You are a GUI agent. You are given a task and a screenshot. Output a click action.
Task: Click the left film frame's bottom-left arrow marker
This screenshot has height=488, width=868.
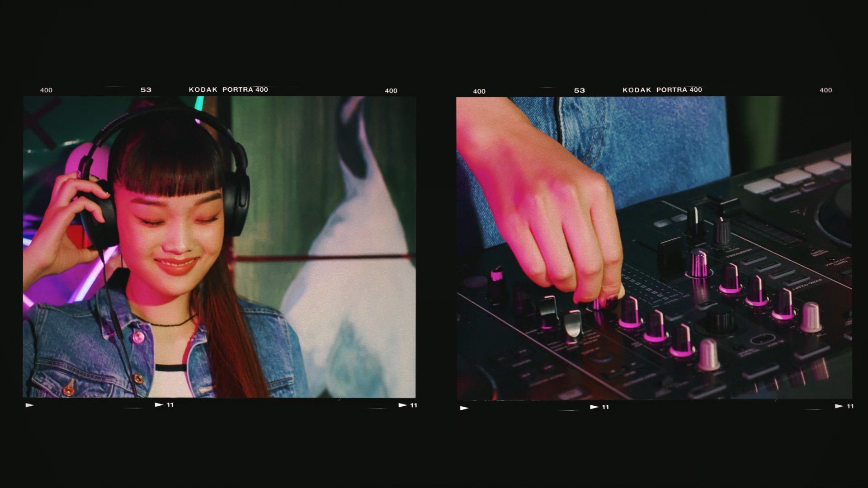pos(30,405)
